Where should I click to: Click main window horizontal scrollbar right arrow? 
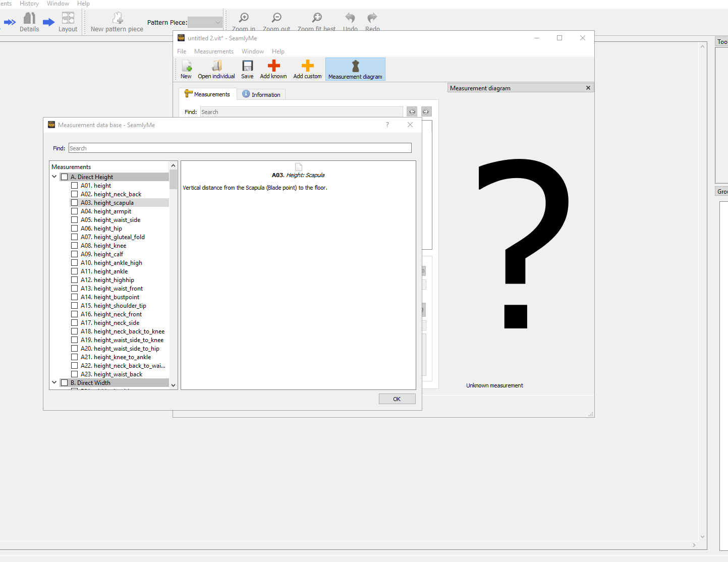694,545
